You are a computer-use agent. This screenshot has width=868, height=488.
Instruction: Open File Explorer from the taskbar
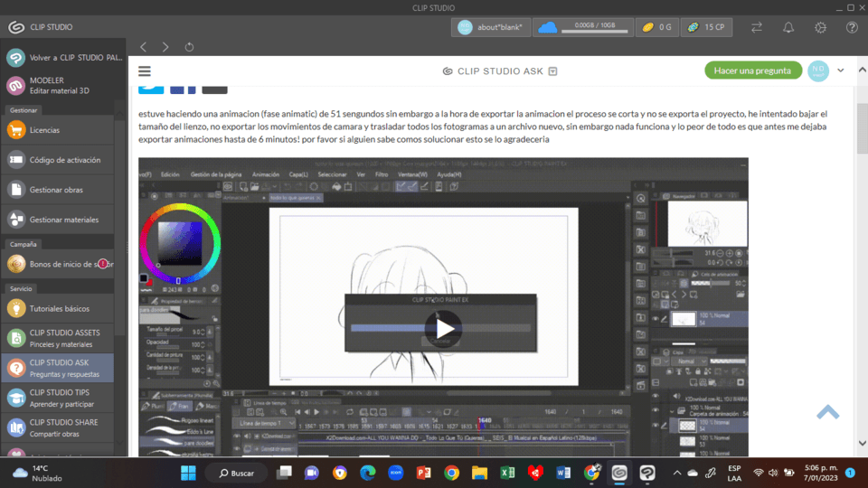[479, 473]
